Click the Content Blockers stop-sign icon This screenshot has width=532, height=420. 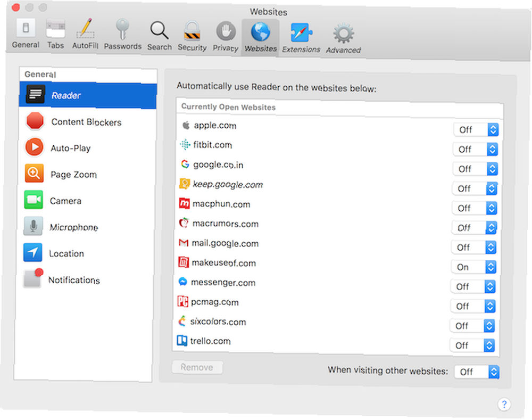coord(35,121)
